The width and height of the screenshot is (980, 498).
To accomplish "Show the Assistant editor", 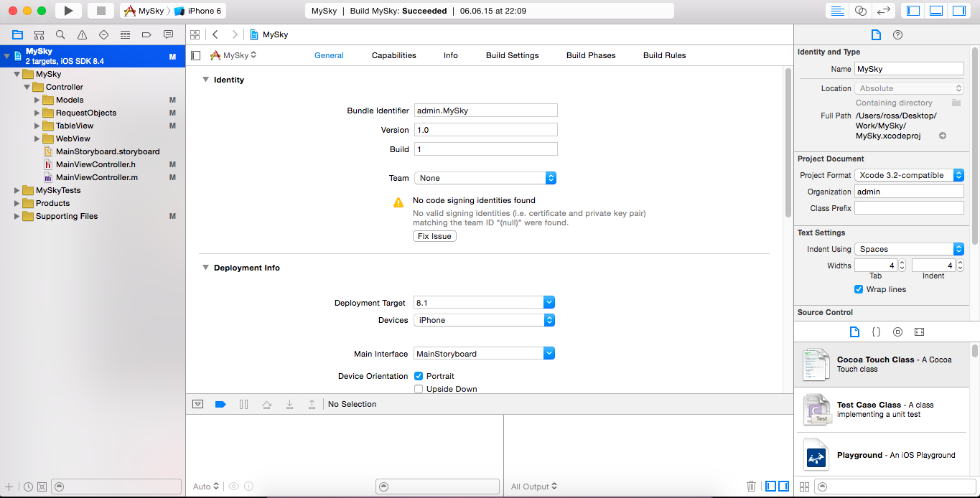I will [x=860, y=11].
